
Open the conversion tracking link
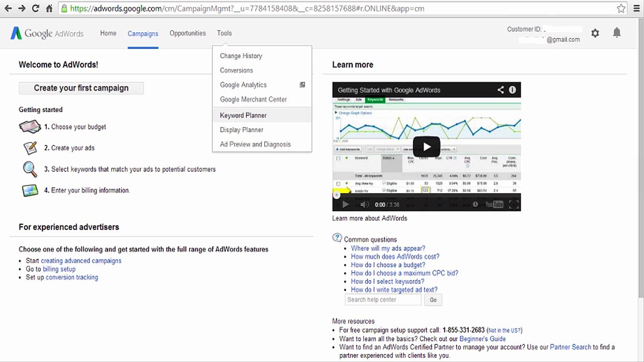tap(72, 277)
